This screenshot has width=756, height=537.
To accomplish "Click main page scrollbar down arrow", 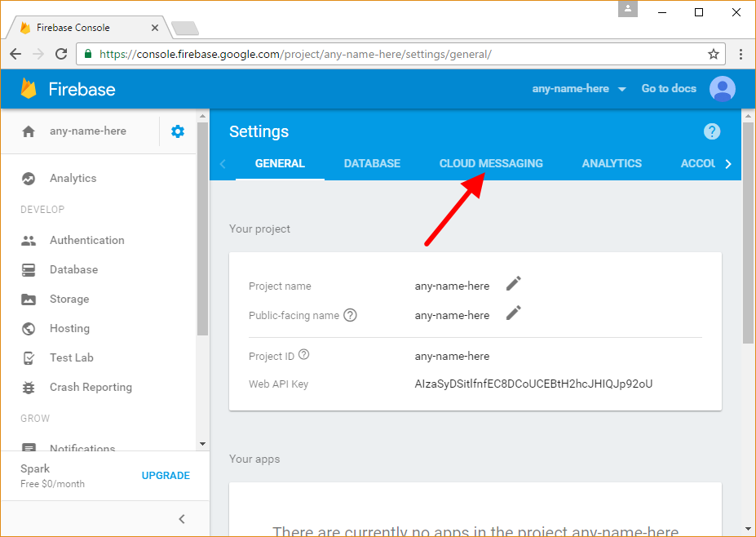I will click(x=749, y=530).
